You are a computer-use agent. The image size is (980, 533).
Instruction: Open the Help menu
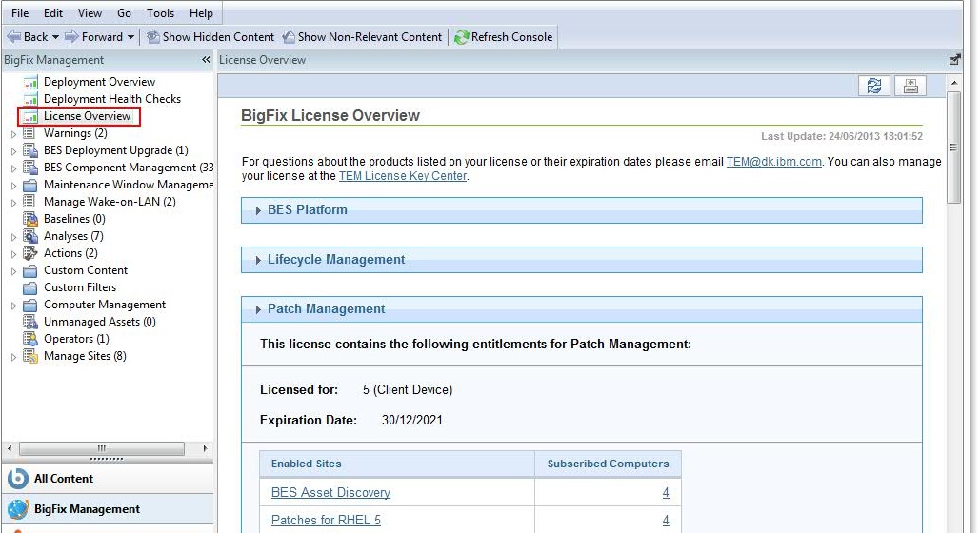[x=201, y=13]
